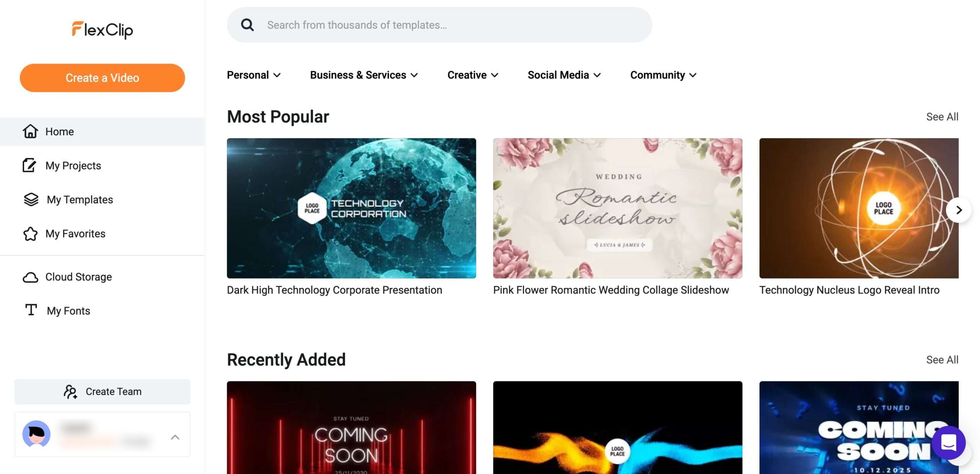Open the Business & Services dropdown
Image resolution: width=980 pixels, height=474 pixels.
364,75
